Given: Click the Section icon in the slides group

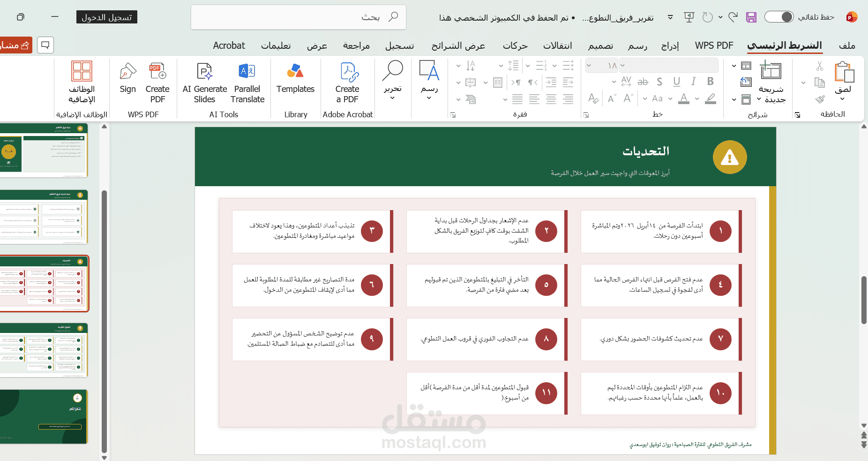Looking at the screenshot, I should click(746, 99).
